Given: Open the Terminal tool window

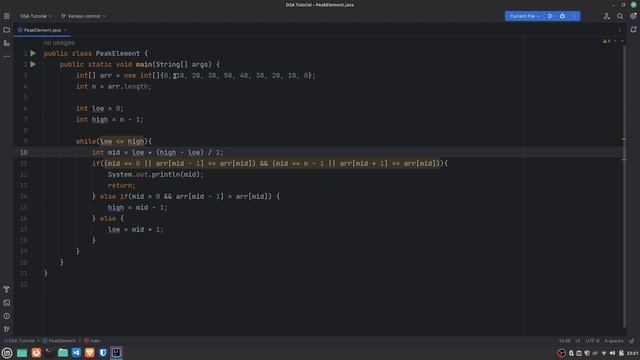Looking at the screenshot, I should (x=7, y=303).
